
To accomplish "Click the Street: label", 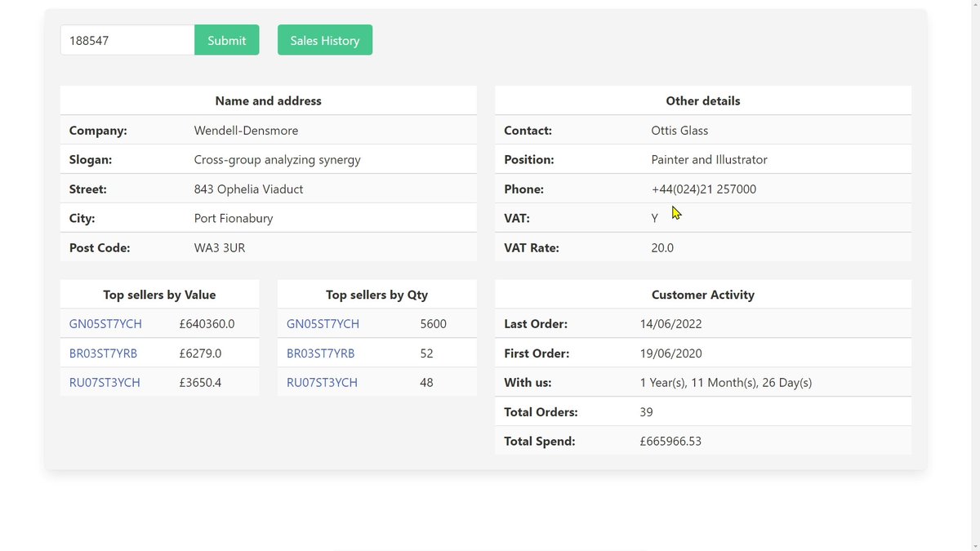I will tap(88, 189).
